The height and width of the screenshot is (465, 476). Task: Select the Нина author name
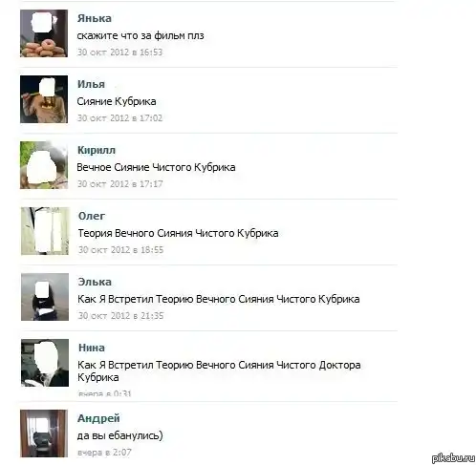92,348
